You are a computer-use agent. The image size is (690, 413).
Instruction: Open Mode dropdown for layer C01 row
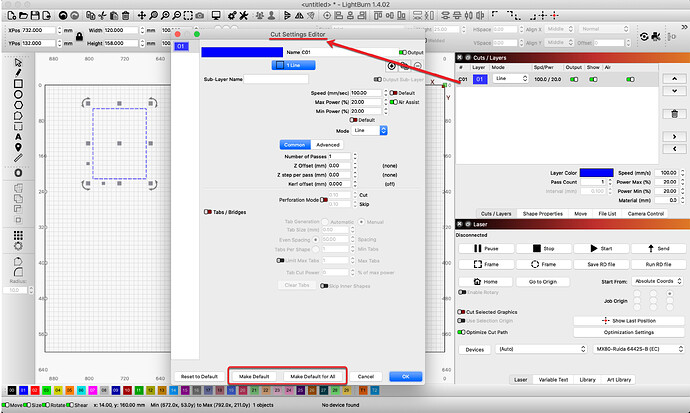[x=510, y=78]
